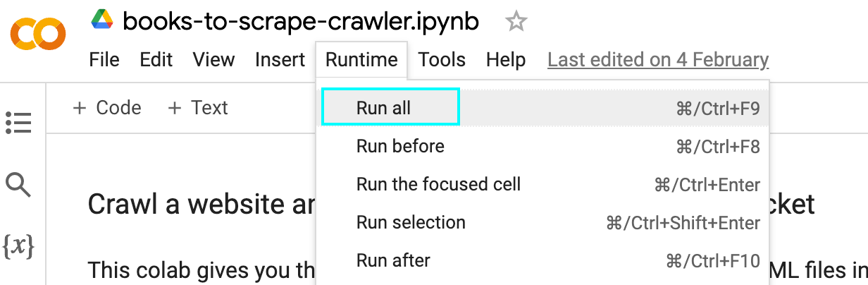Choose Run selection in the menu
This screenshot has width=868, height=285.
(x=411, y=223)
